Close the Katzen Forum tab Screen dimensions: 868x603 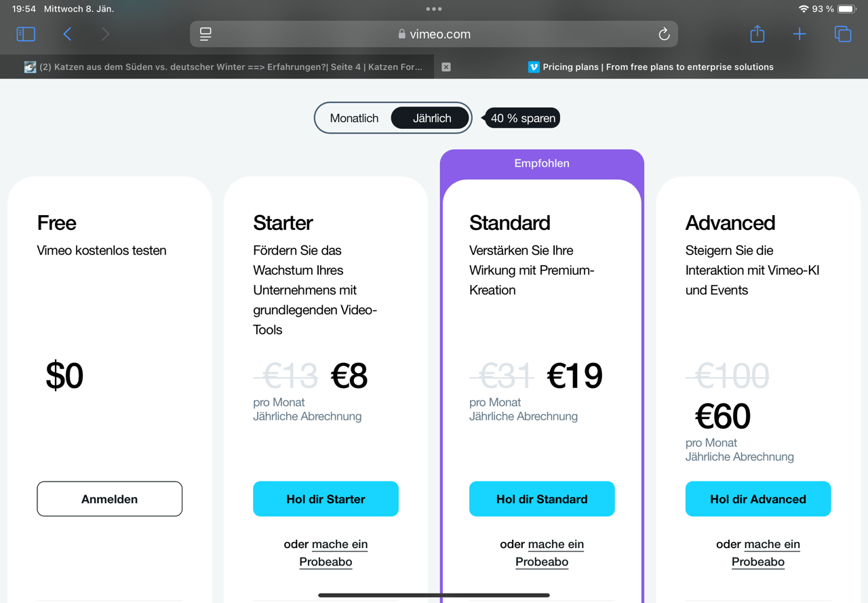coord(446,67)
